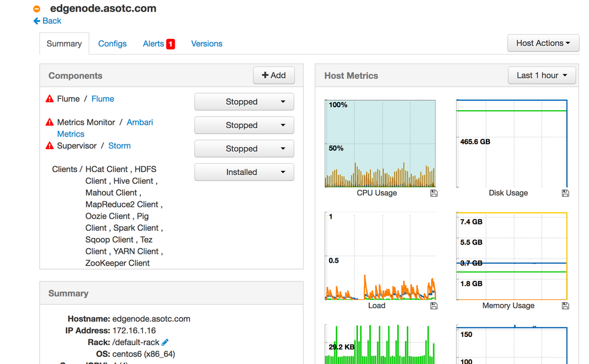
Task: Click the Supervisor alert triangle icon
Action: click(x=50, y=145)
